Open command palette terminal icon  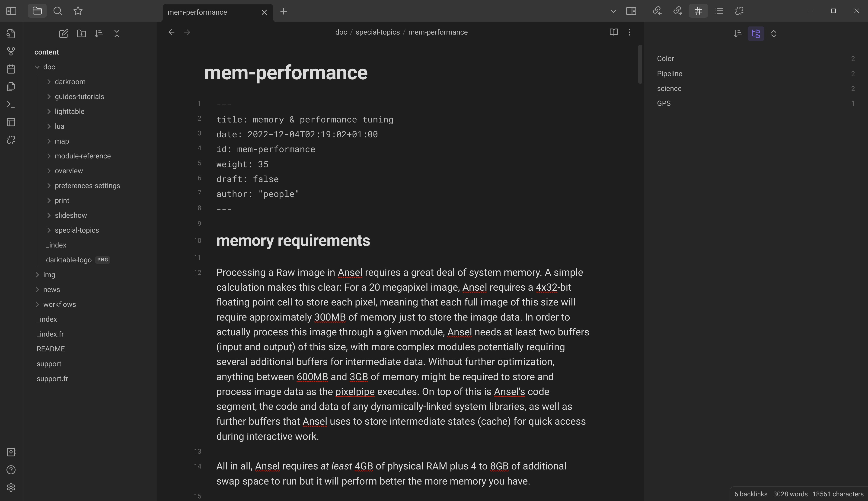(11, 104)
